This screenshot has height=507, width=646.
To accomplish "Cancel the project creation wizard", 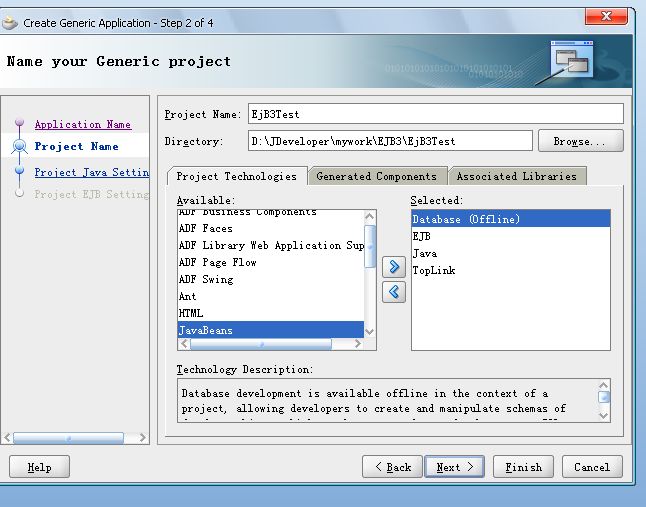I will 592,467.
